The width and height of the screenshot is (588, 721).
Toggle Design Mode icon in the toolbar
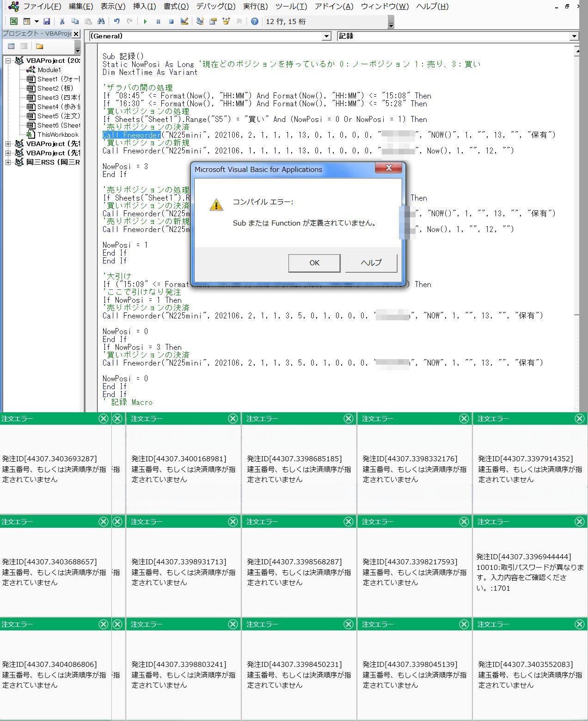click(184, 21)
